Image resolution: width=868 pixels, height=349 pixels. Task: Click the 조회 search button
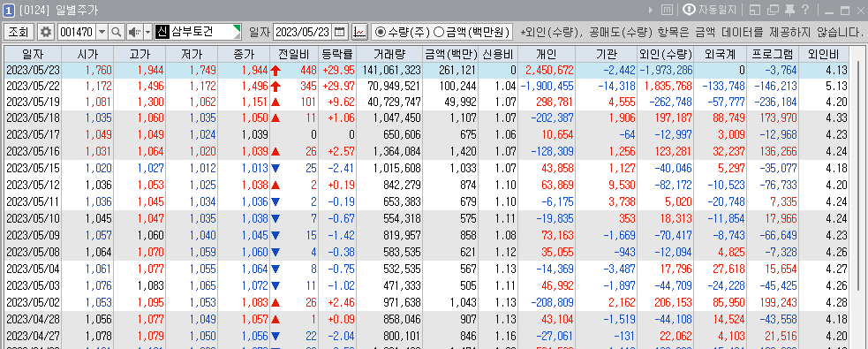[19, 32]
